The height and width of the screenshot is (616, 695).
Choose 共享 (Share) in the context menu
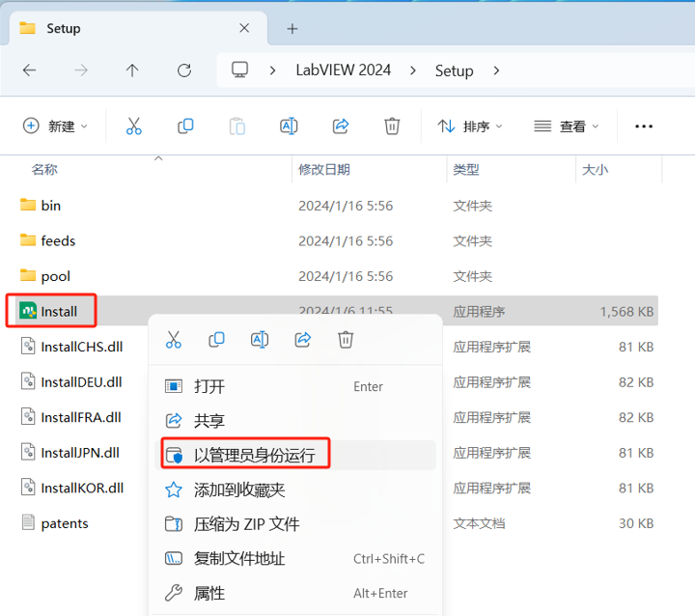click(x=295, y=420)
